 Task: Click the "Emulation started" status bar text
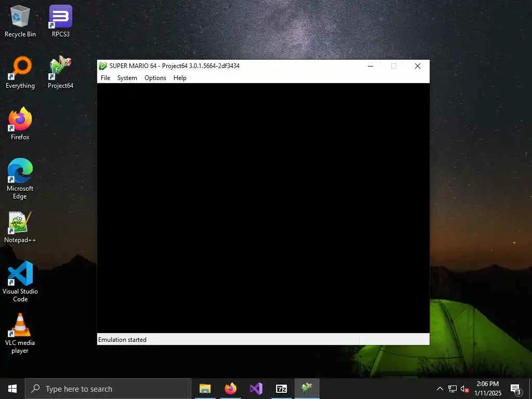(122, 340)
